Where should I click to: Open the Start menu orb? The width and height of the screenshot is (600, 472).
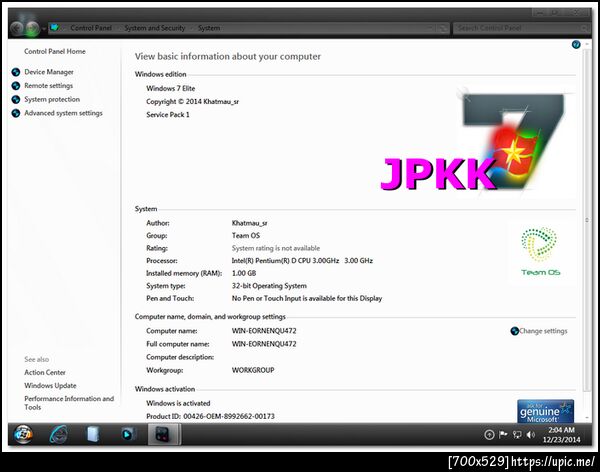(x=23, y=434)
